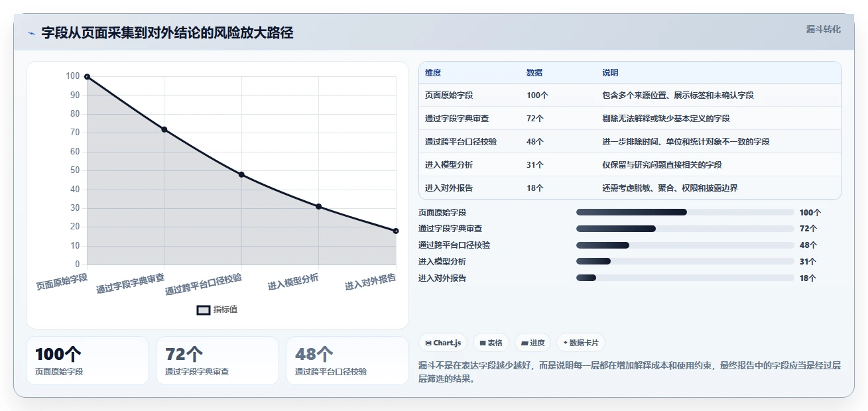
Task: Click the chart data point at 48
Action: tap(241, 174)
